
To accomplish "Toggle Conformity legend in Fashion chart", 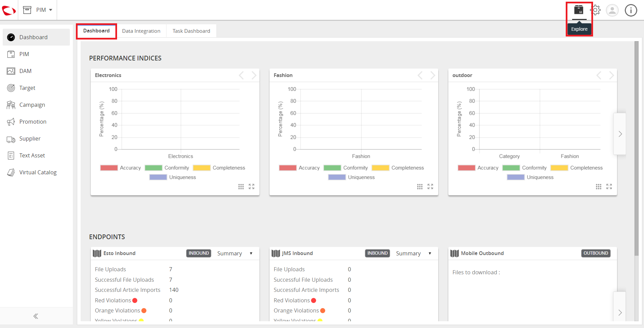I will pyautogui.click(x=345, y=168).
